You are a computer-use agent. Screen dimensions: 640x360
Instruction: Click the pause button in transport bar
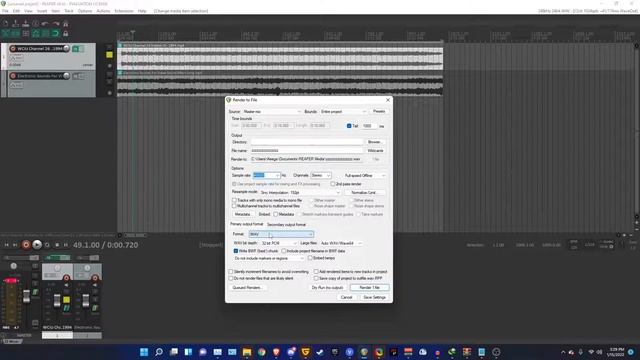coord(66,245)
